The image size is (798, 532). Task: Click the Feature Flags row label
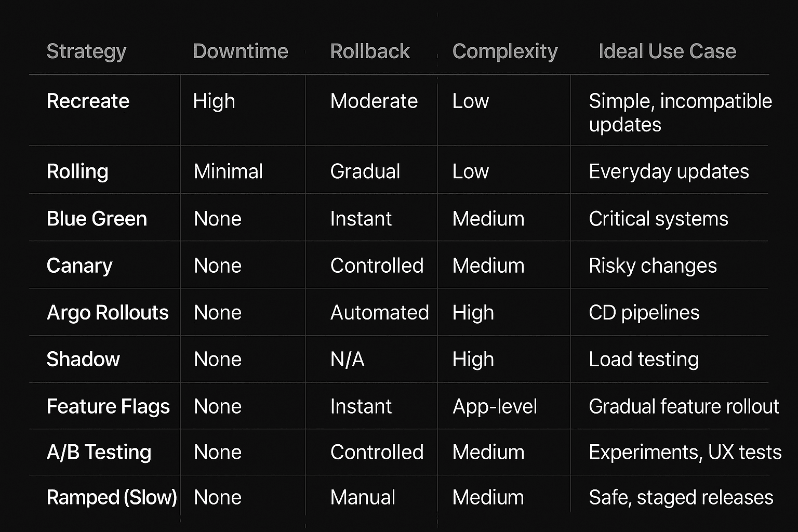[108, 406]
